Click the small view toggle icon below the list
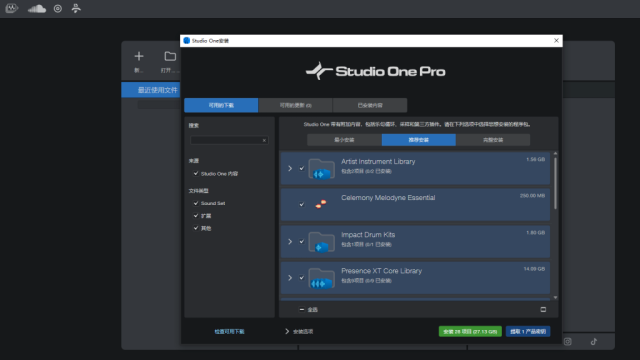Screen dimensions: 640x360 click(x=543, y=309)
